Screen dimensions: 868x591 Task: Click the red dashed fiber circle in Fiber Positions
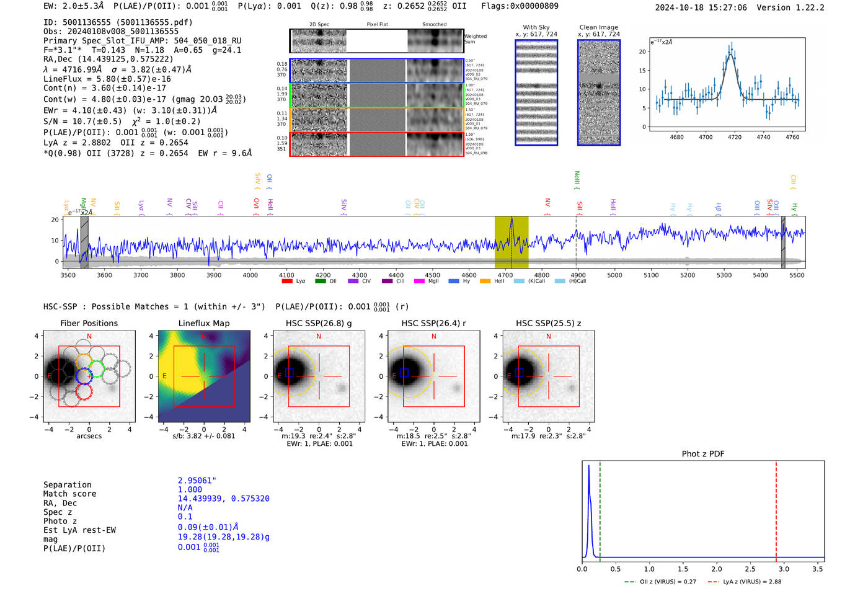point(84,391)
